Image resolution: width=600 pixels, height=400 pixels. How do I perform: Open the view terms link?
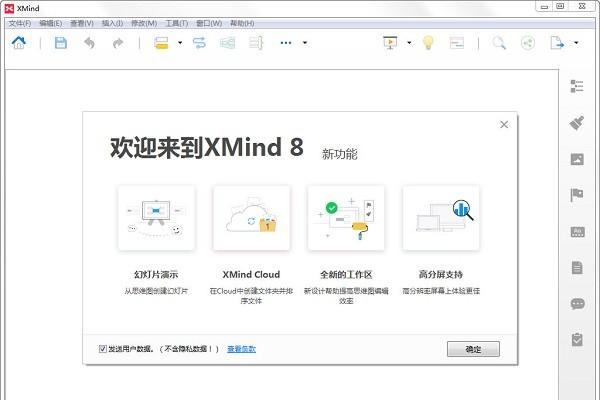[241, 349]
